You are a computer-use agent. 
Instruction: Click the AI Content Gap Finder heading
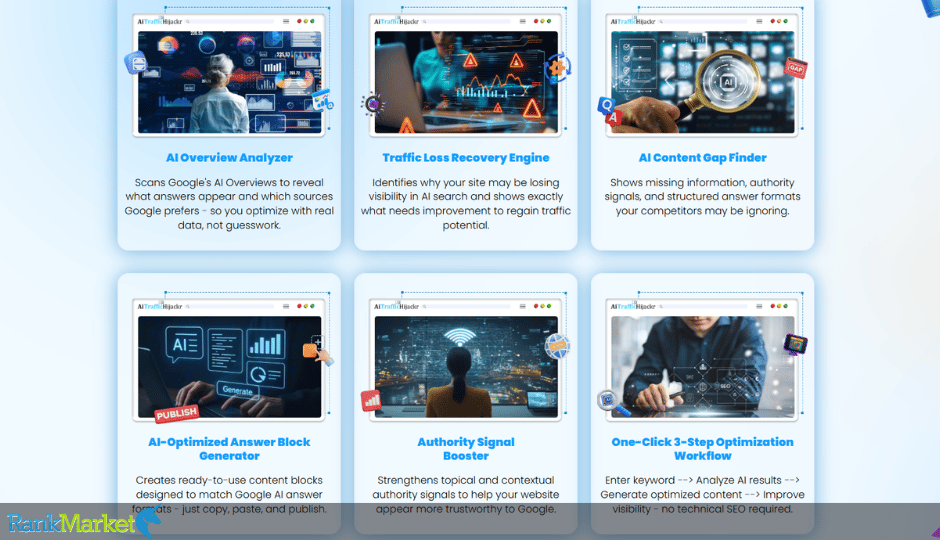702,158
